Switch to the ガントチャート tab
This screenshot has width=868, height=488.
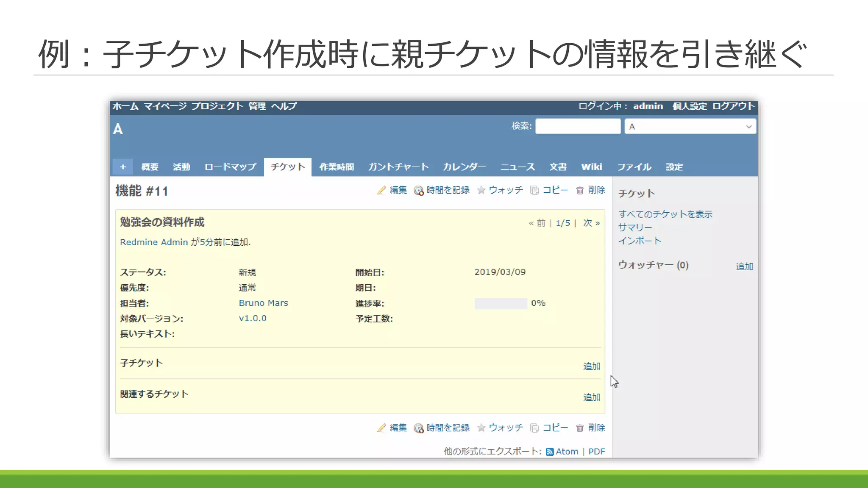click(x=398, y=167)
